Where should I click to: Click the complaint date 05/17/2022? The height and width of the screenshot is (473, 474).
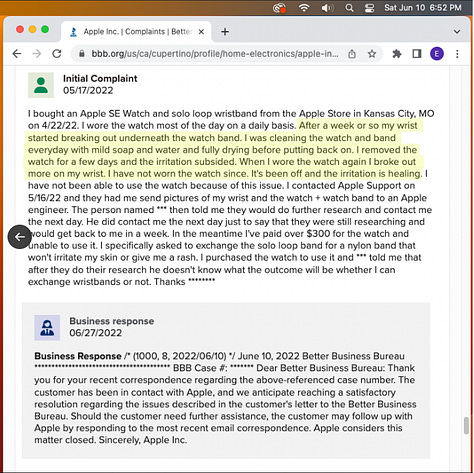(88, 90)
